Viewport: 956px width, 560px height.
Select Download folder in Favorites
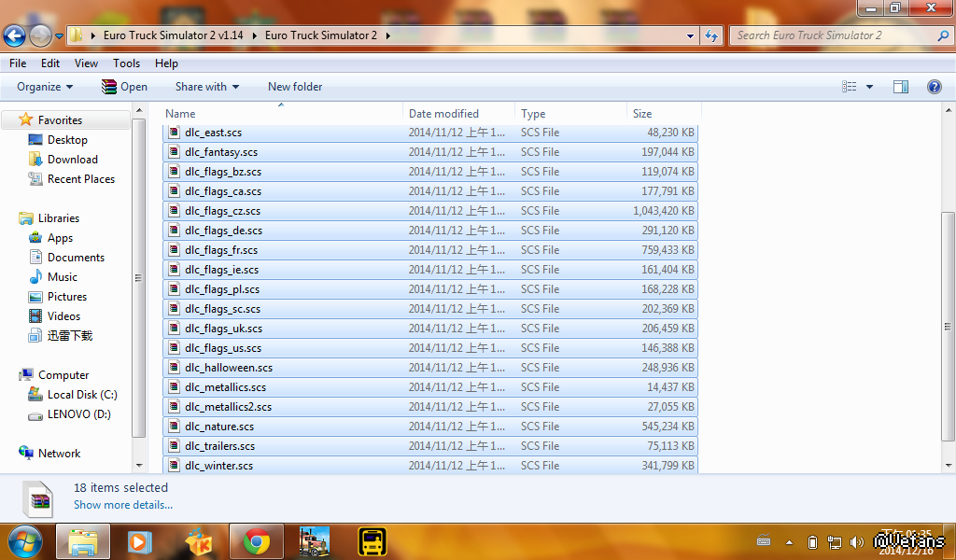pyautogui.click(x=72, y=159)
